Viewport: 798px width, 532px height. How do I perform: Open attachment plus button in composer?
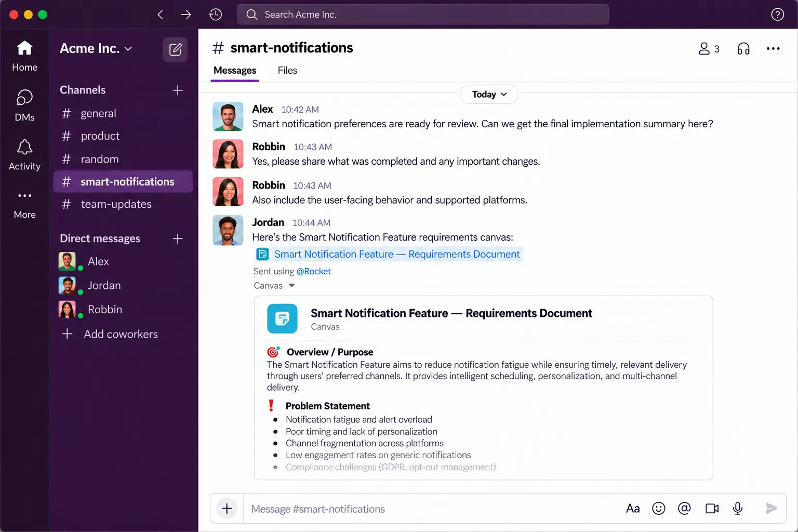click(227, 509)
